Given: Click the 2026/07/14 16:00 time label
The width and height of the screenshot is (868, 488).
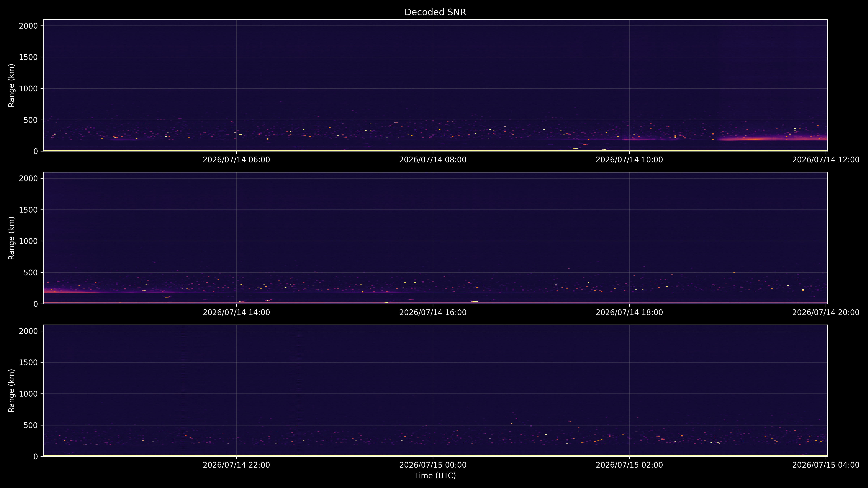Looking at the screenshot, I should pos(433,313).
